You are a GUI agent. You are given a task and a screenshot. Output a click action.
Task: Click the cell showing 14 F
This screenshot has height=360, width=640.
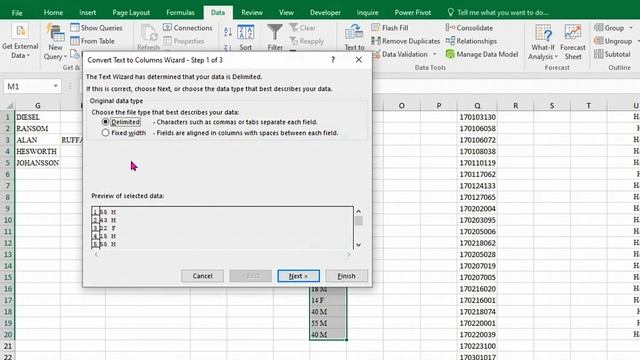[328, 300]
